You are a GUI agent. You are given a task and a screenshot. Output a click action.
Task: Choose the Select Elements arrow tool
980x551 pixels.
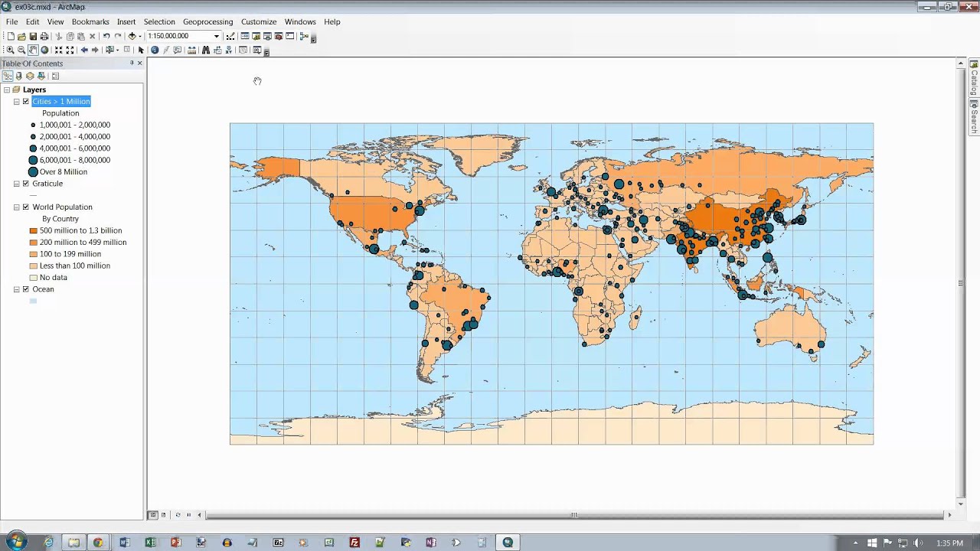(x=141, y=50)
